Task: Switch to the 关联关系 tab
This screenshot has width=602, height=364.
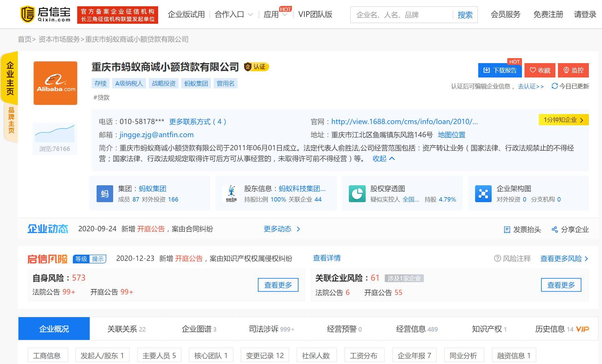Action: [127, 329]
